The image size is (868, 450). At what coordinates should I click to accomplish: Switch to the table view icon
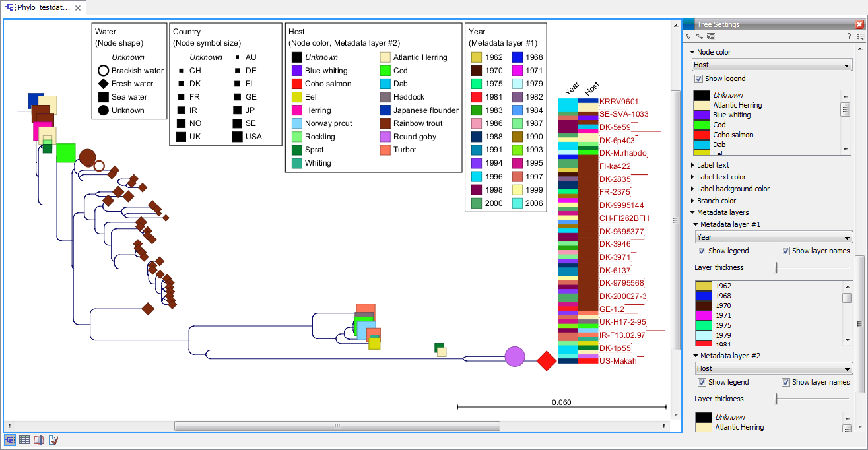pos(24,439)
